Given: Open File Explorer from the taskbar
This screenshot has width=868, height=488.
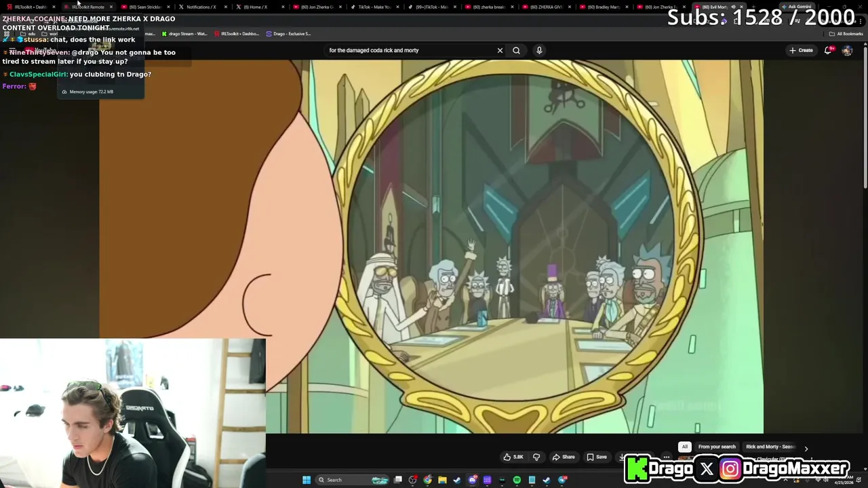Looking at the screenshot, I should pyautogui.click(x=442, y=480).
